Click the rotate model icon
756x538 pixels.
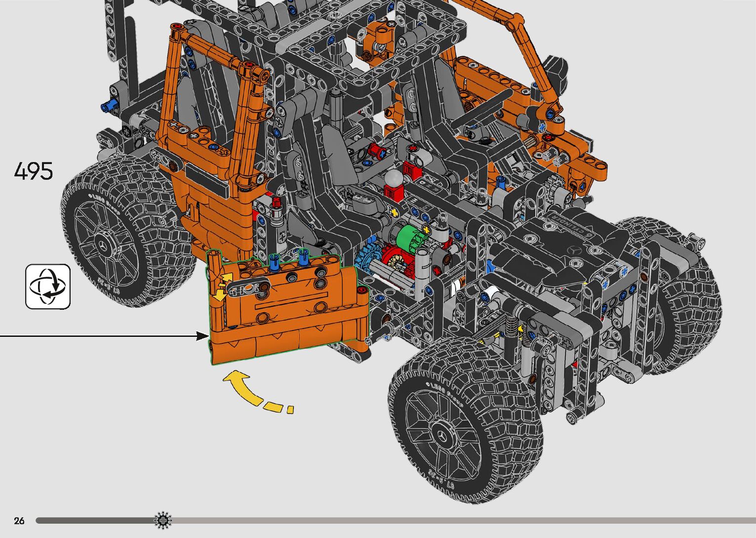coord(48,287)
